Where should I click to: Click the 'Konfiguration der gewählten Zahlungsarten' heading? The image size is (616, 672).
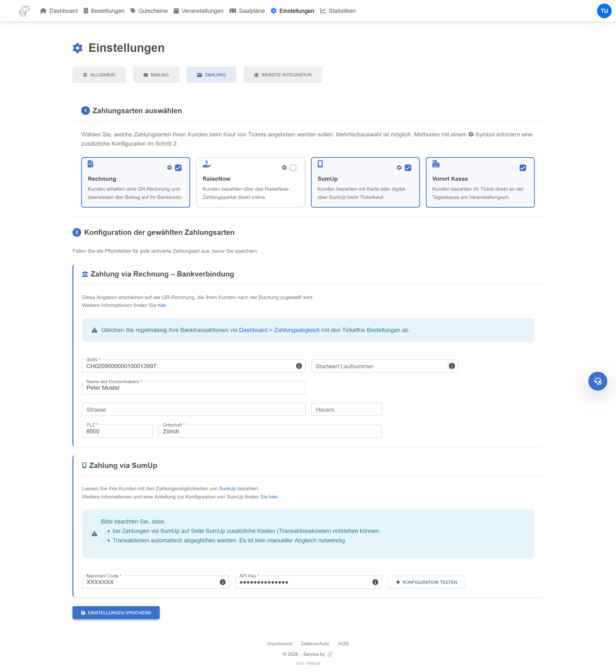point(159,232)
